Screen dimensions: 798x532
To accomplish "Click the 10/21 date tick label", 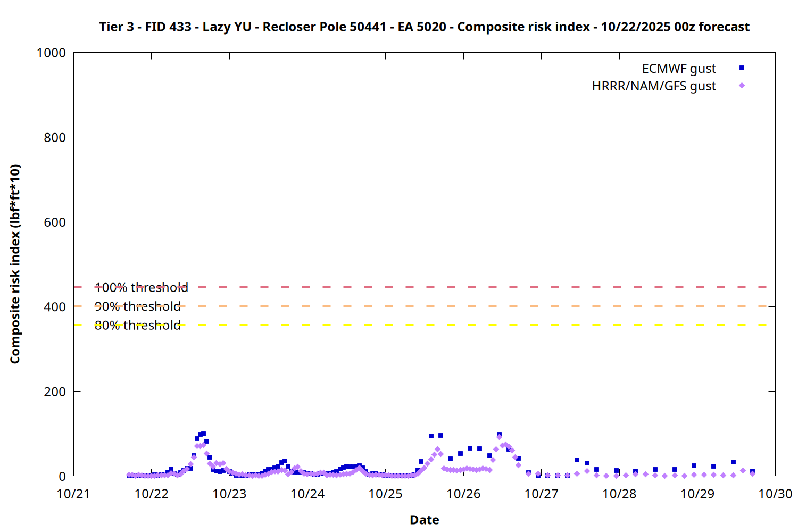I will [73, 494].
